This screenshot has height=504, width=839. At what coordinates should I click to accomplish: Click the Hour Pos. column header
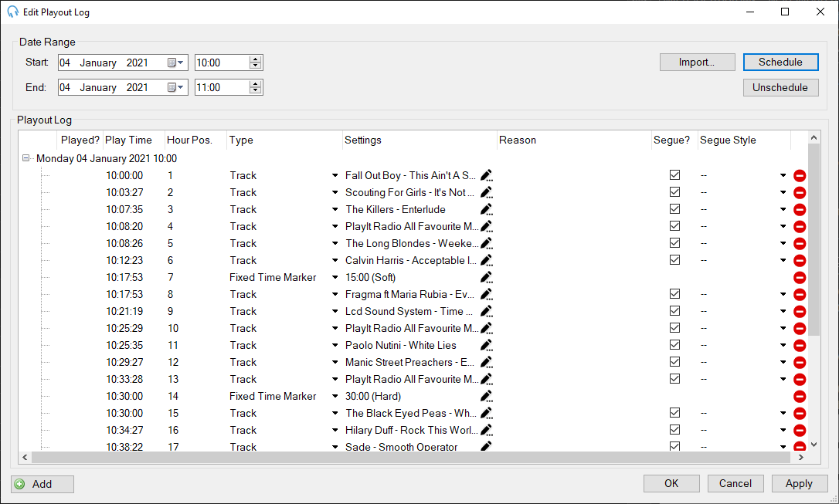(195, 140)
